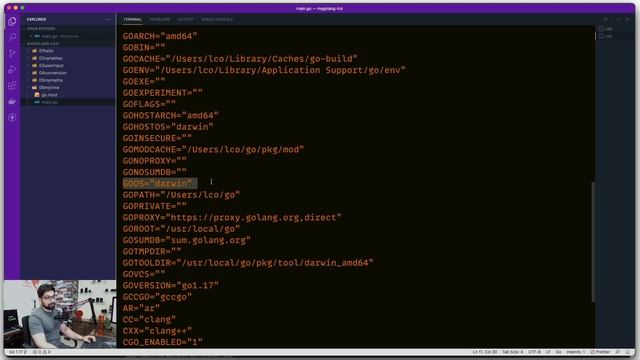Expand the 04conversion folder
Viewport: 640px width, 360px height.
(52, 73)
